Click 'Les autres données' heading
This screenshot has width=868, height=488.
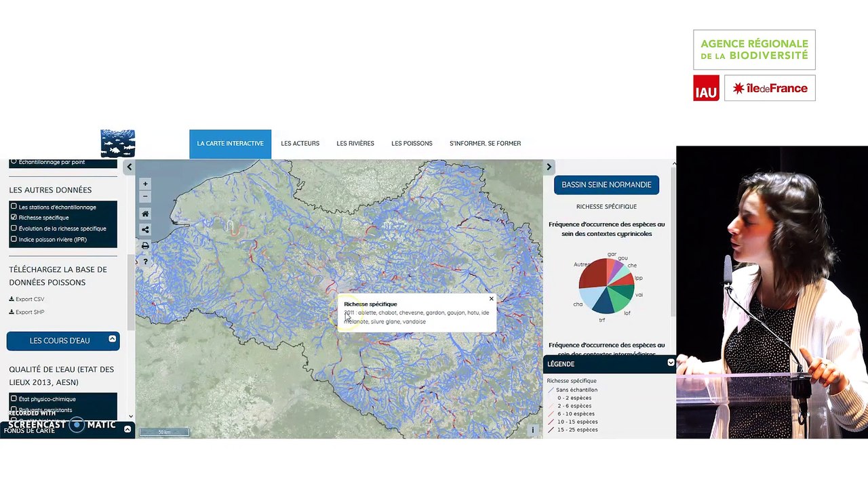(x=50, y=190)
